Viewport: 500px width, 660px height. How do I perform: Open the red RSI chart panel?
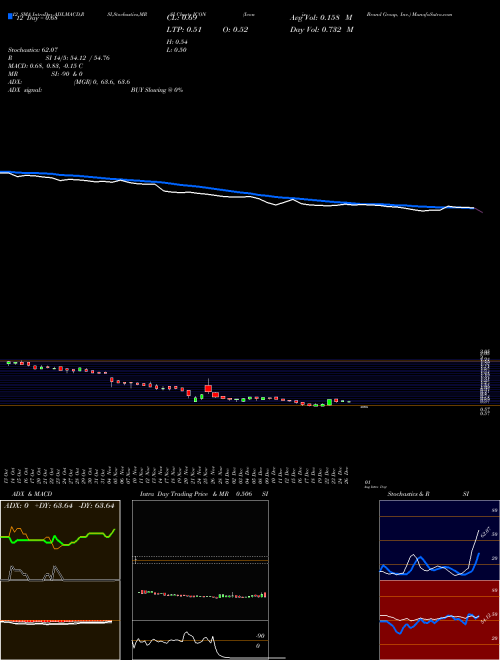439,620
